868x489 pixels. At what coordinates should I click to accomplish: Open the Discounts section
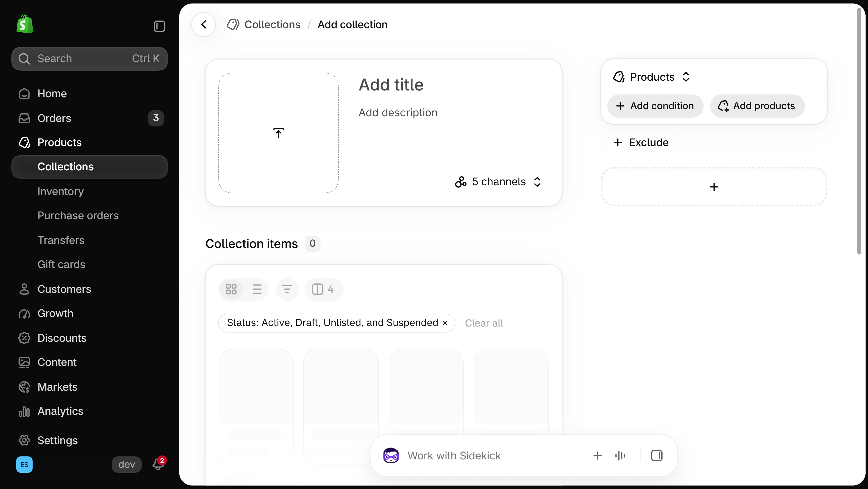[x=89, y=338]
